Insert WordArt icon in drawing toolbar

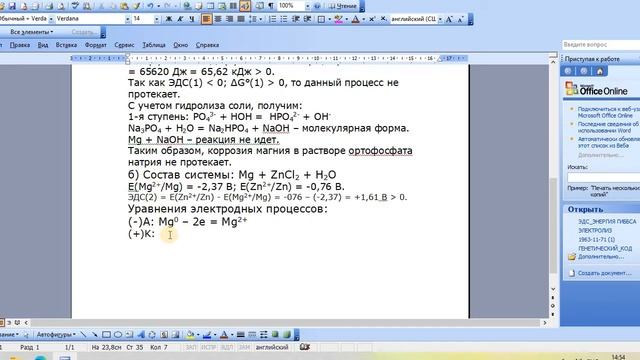(141, 335)
